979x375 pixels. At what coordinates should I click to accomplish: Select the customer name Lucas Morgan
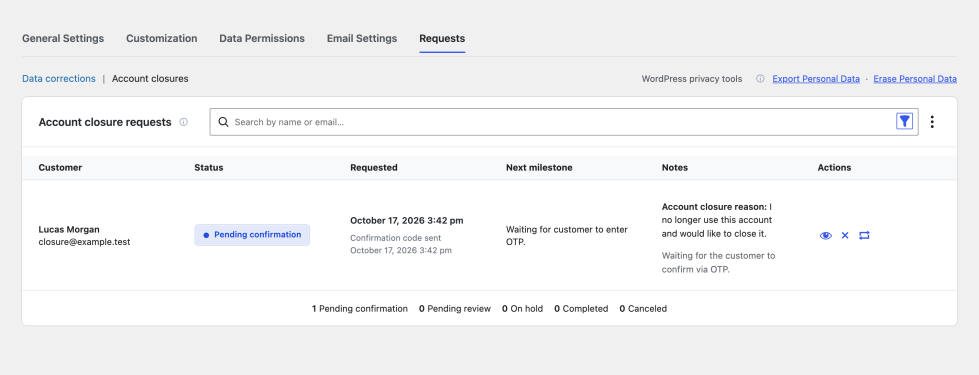click(x=69, y=229)
